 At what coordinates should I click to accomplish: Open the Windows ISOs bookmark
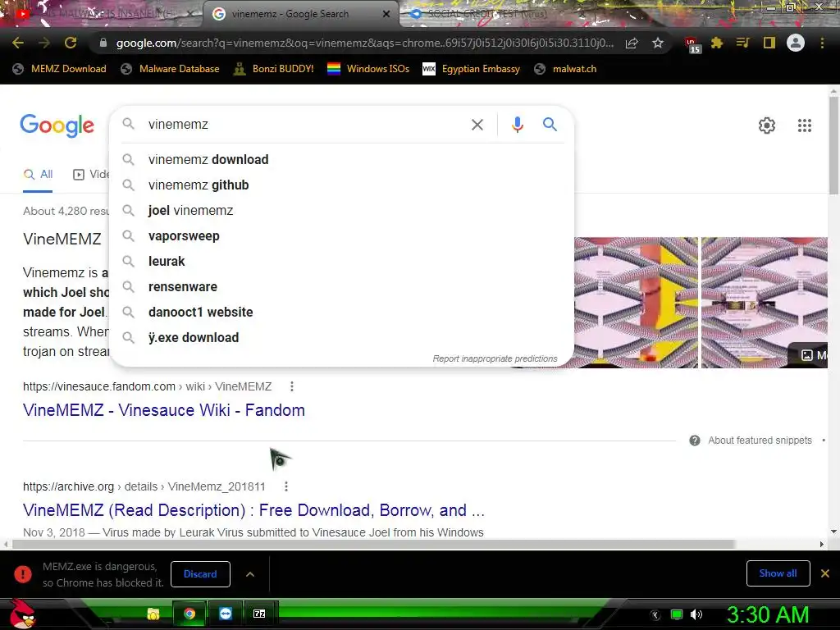click(368, 69)
